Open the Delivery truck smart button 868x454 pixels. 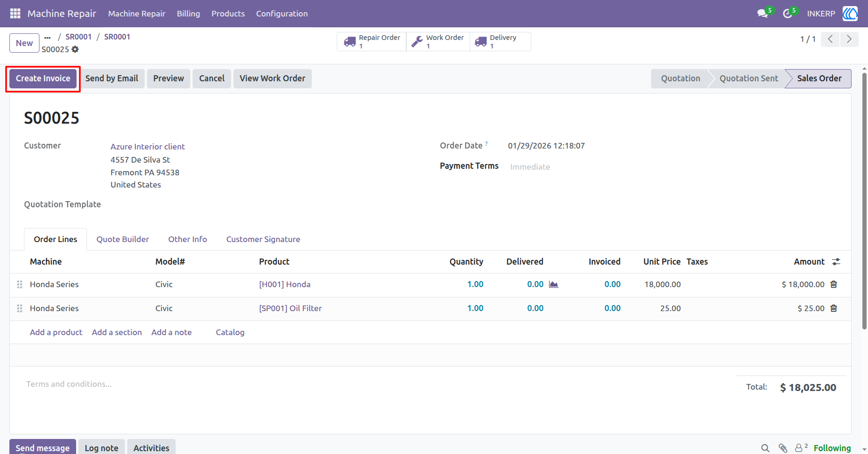(x=500, y=41)
